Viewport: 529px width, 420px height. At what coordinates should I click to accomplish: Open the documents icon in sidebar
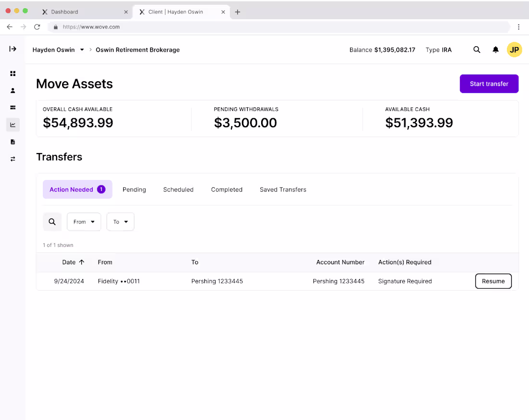13,141
